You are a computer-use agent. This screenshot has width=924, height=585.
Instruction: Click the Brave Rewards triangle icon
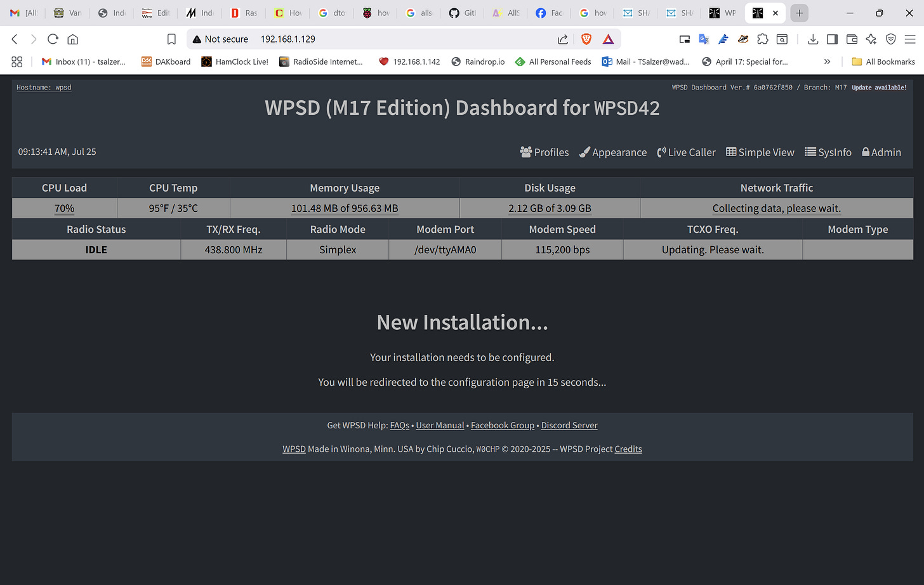[608, 39]
